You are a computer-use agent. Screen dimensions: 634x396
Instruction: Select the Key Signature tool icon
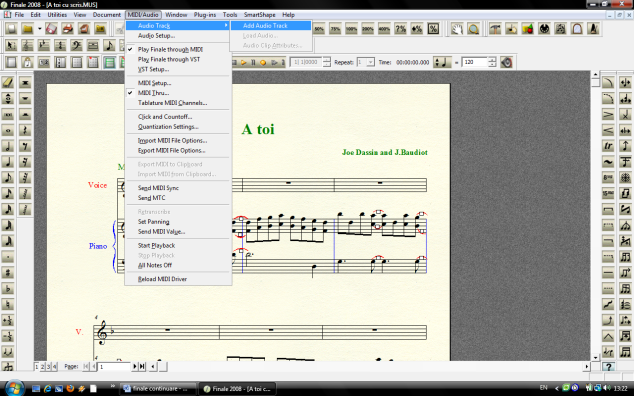44,45
